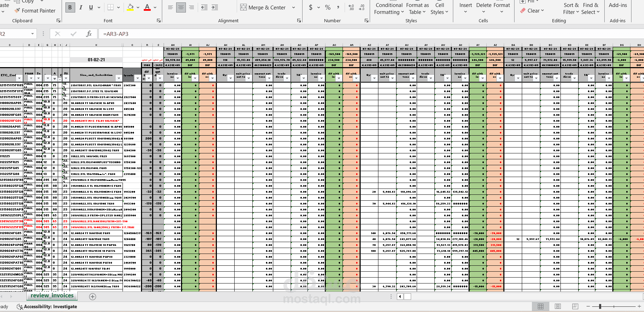Open Font settings dialog launcher

[x=159, y=21]
